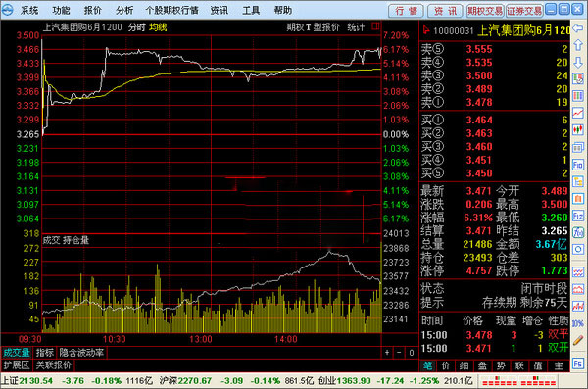
Task: Click the 期权T型报价 link
Action: [313, 27]
